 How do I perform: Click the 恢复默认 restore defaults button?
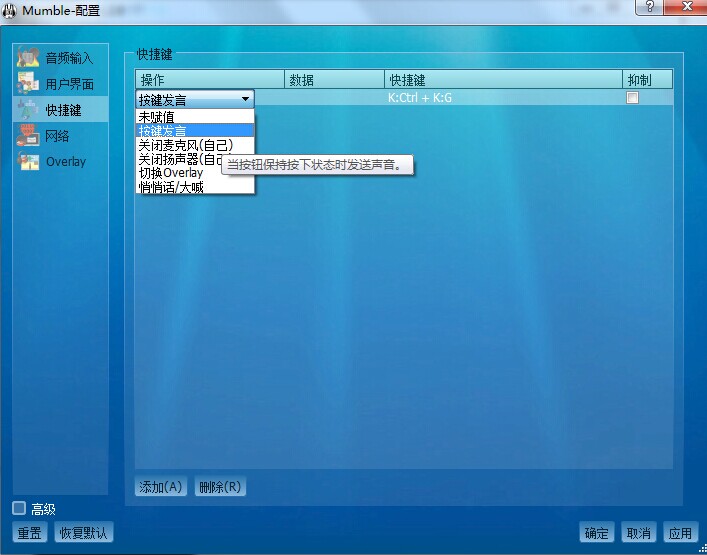coord(84,532)
